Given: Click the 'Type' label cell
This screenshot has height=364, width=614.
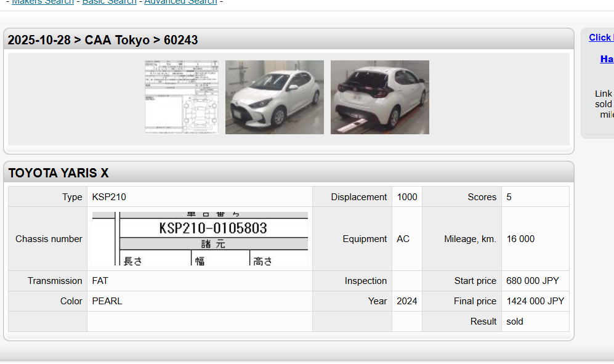Looking at the screenshot, I should (x=48, y=196).
